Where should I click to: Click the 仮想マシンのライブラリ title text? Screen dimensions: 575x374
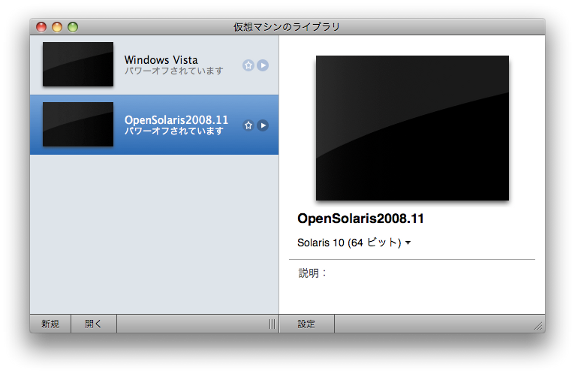coord(287,27)
